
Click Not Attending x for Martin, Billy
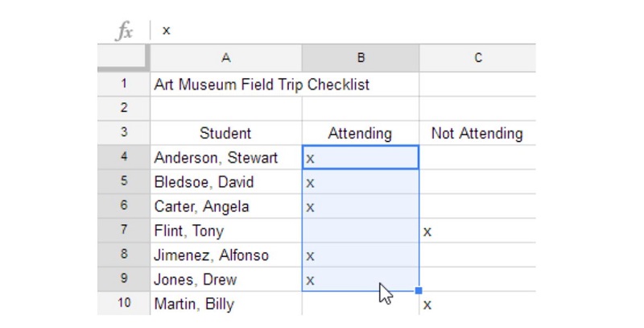pos(477,303)
